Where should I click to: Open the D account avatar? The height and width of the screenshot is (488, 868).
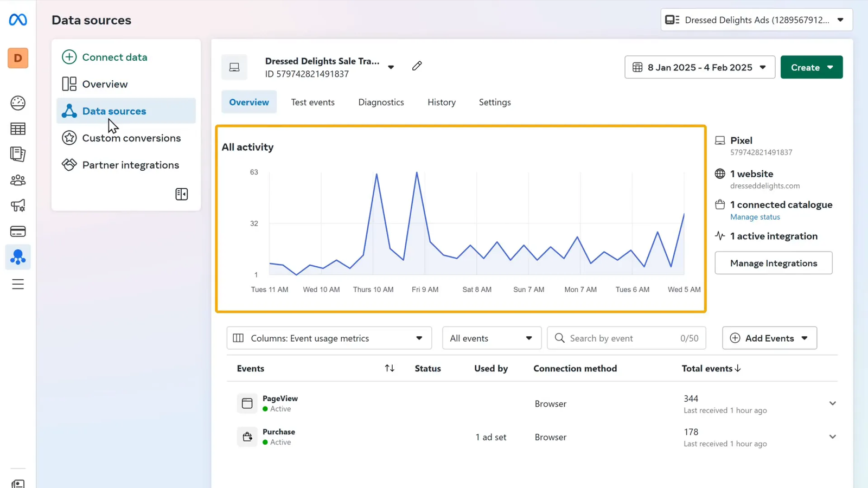tap(18, 58)
